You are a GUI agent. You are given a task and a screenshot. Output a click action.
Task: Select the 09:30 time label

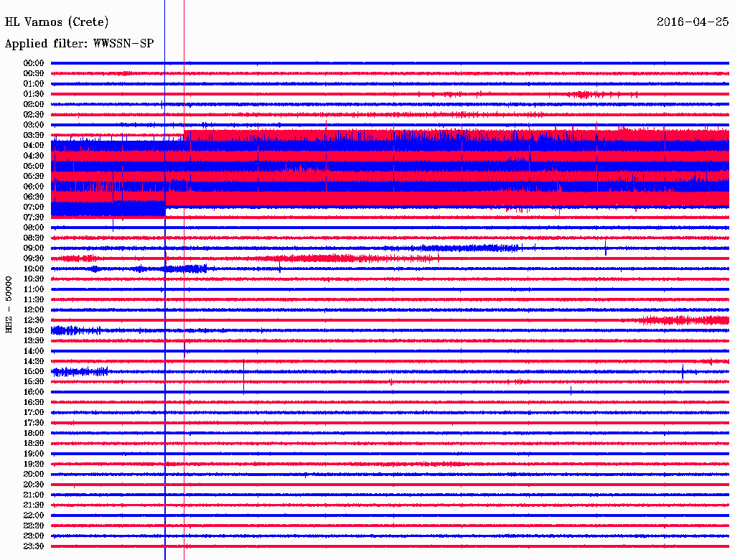click(33, 258)
